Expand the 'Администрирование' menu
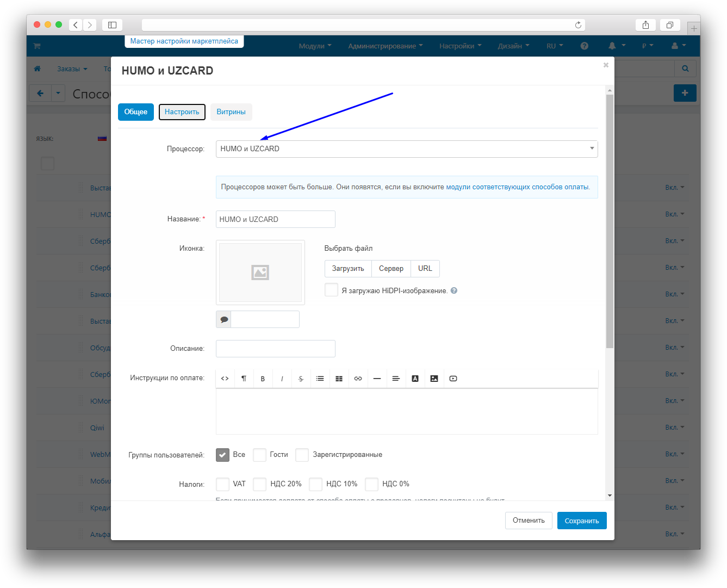The width and height of the screenshot is (727, 588). pyautogui.click(x=385, y=46)
